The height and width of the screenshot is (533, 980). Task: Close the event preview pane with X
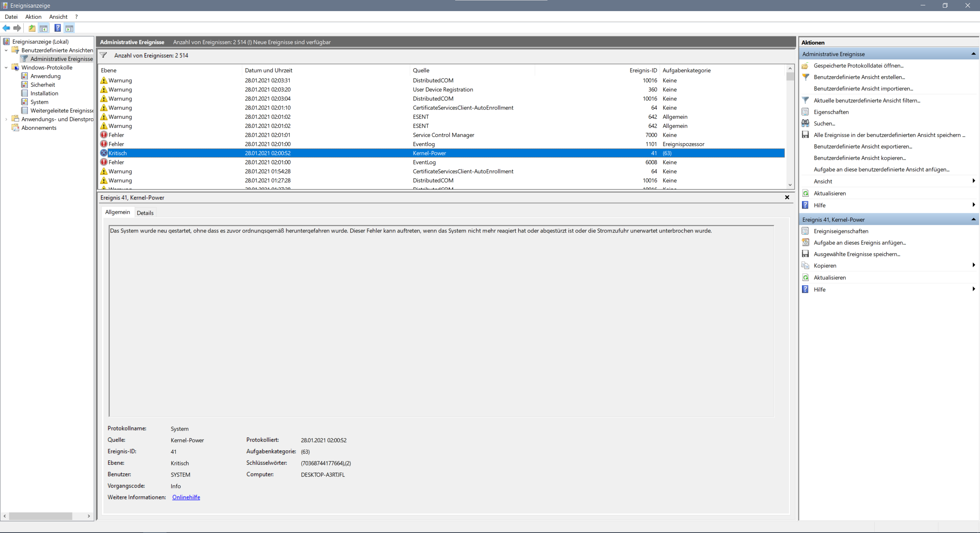787,197
